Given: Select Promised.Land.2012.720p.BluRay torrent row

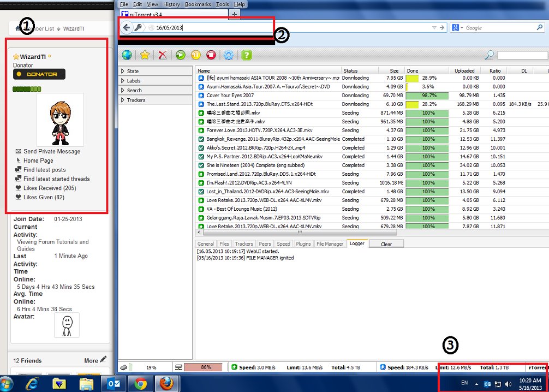Looking at the screenshot, I should click(x=372, y=174).
